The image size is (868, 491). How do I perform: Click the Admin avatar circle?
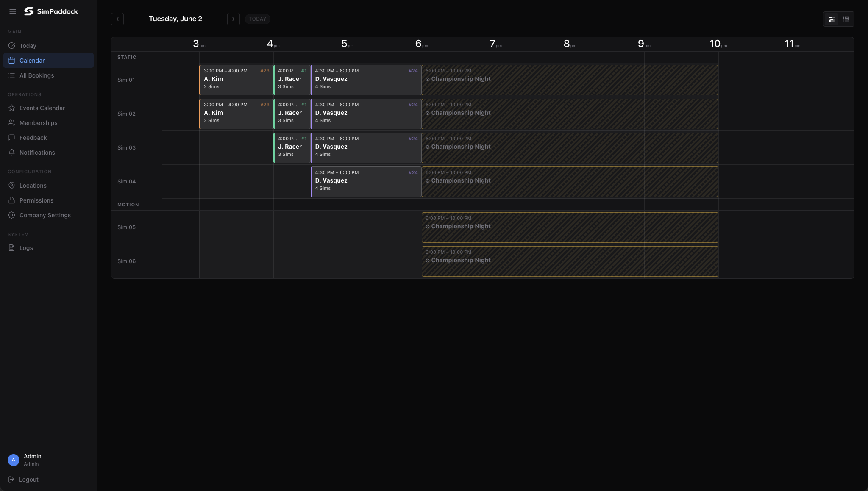click(x=14, y=460)
